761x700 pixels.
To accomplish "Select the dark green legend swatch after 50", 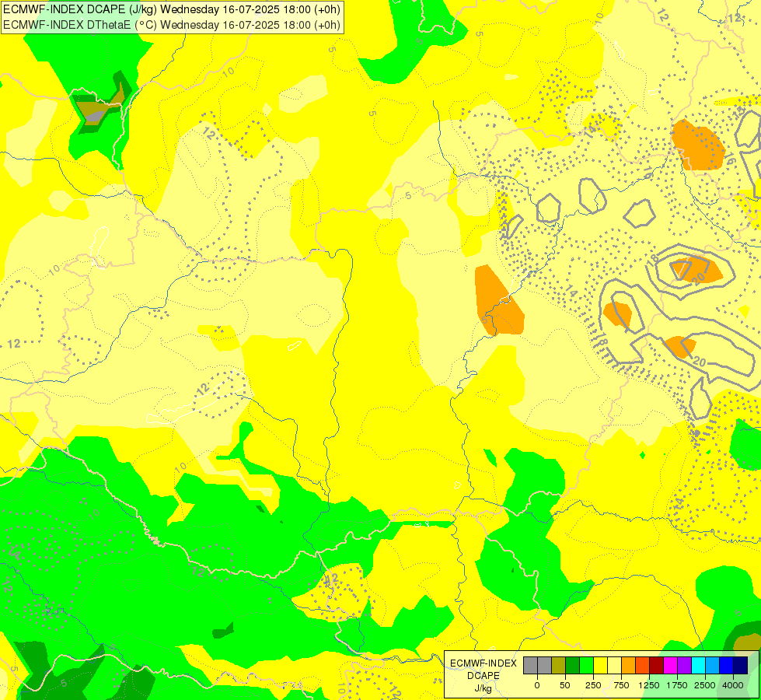I will pyautogui.click(x=573, y=666).
